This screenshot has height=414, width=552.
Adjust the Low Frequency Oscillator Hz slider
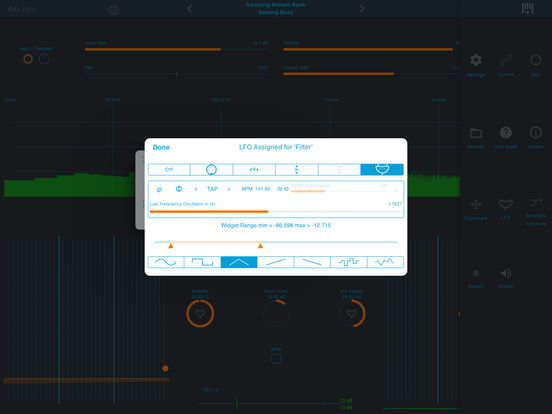[276, 212]
